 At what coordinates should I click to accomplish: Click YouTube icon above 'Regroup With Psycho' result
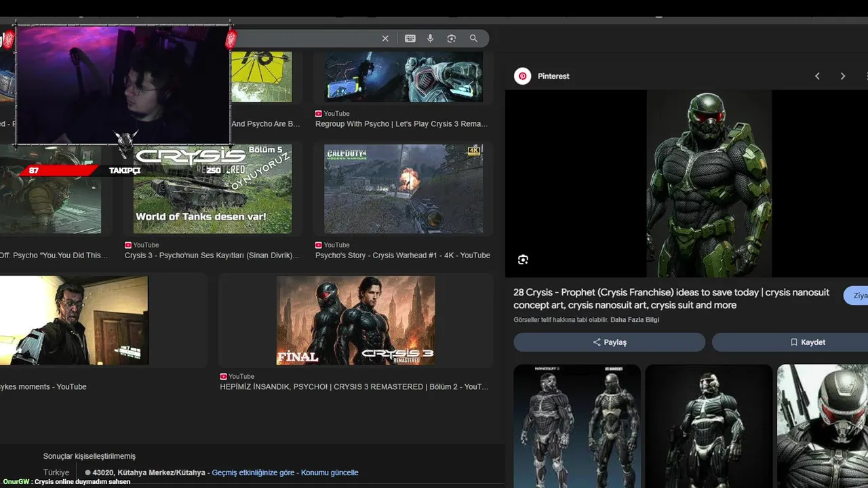point(319,113)
